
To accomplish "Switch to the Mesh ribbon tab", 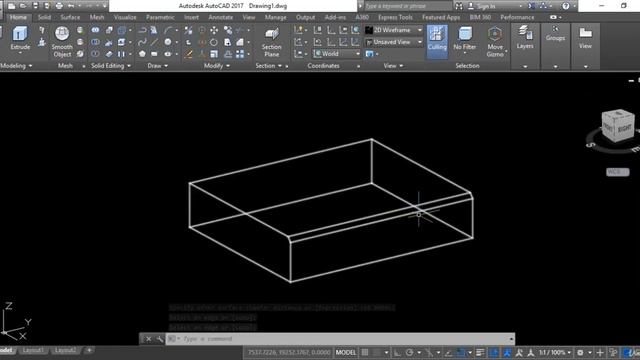I will click(97, 17).
